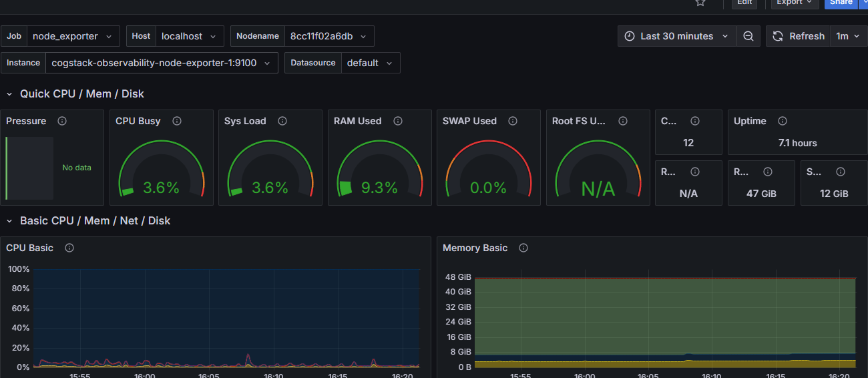Click the blue Share button
This screenshot has height=378, width=868.
(841, 3)
